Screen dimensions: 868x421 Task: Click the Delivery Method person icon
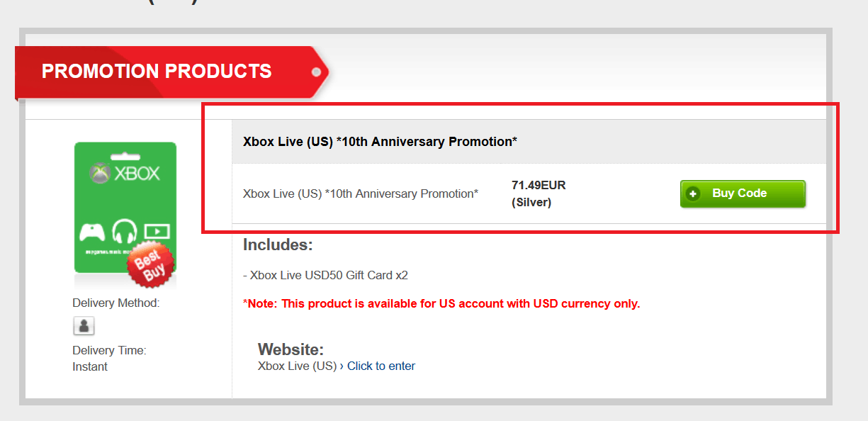(84, 326)
